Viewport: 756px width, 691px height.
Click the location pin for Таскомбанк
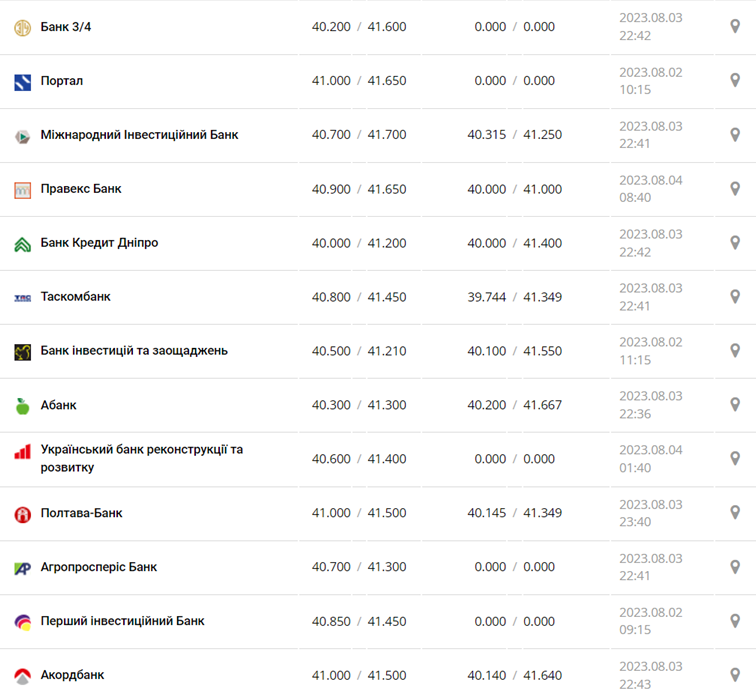point(735,297)
